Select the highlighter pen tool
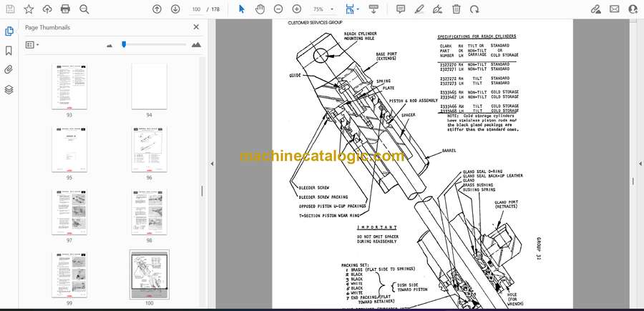This screenshot has width=644, height=311. tap(419, 9)
